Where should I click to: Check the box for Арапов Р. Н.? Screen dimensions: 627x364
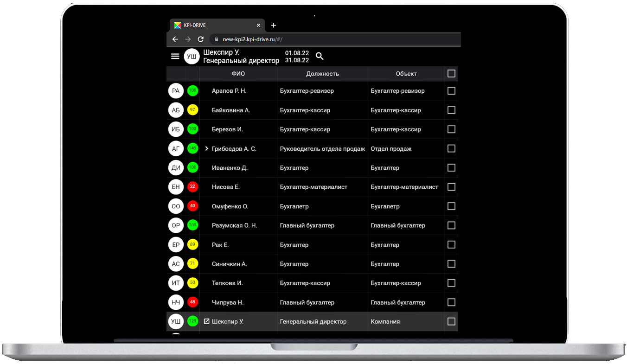451,91
